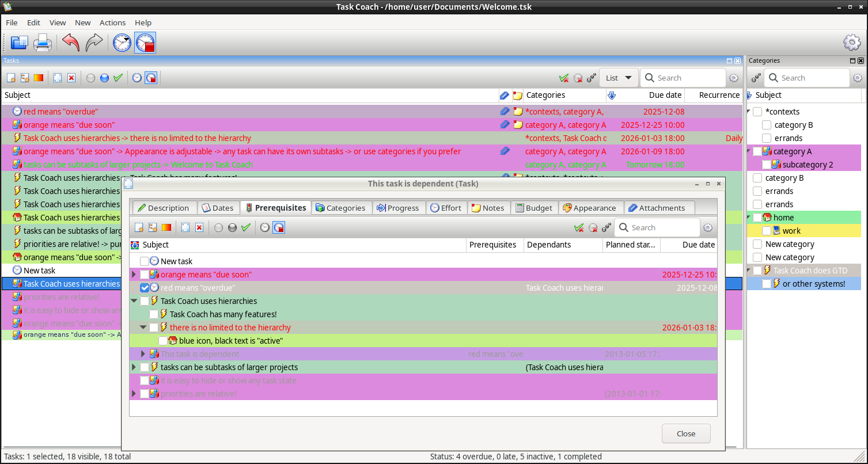The image size is (868, 464).
Task: Open the List view mode dropdown
Action: point(619,78)
